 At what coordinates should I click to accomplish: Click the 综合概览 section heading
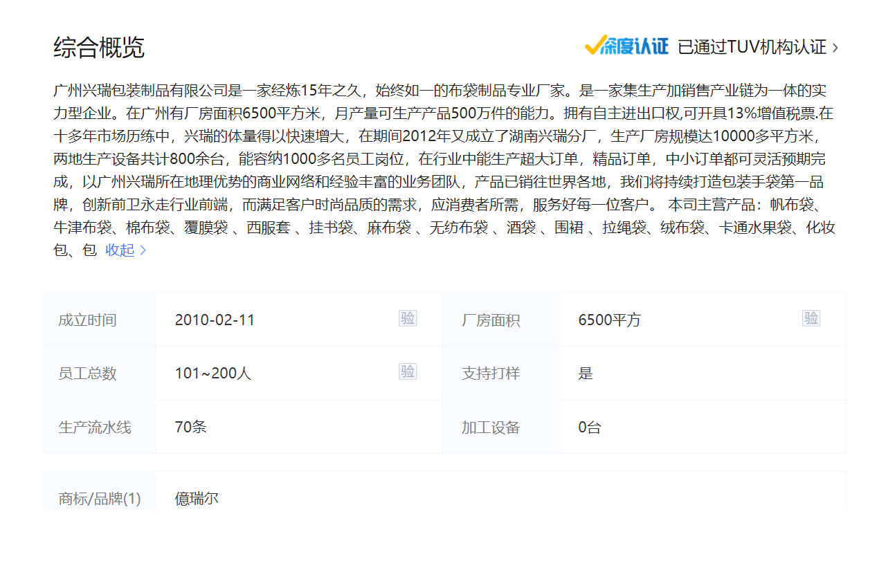click(86, 48)
